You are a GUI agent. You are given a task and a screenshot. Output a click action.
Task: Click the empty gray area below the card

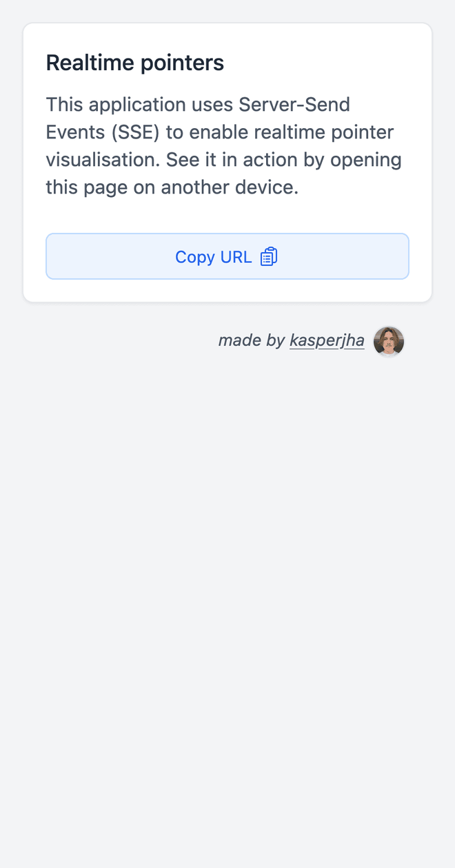(228, 586)
